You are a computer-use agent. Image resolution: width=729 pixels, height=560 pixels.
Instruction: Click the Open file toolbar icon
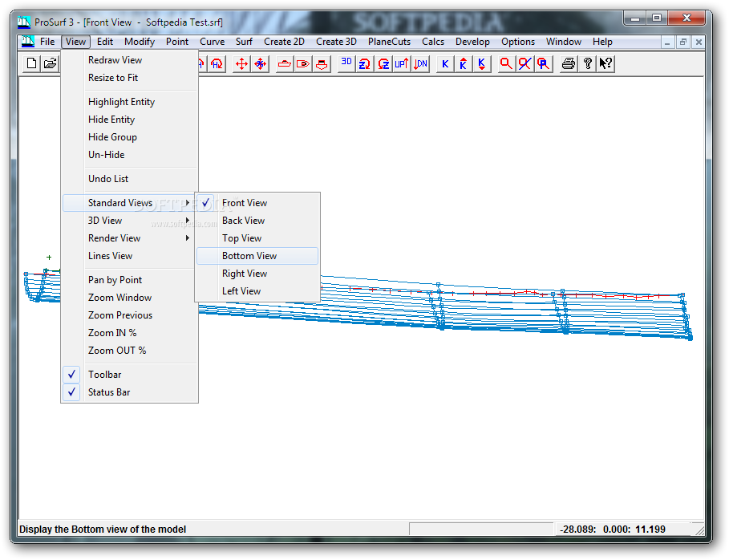point(51,63)
